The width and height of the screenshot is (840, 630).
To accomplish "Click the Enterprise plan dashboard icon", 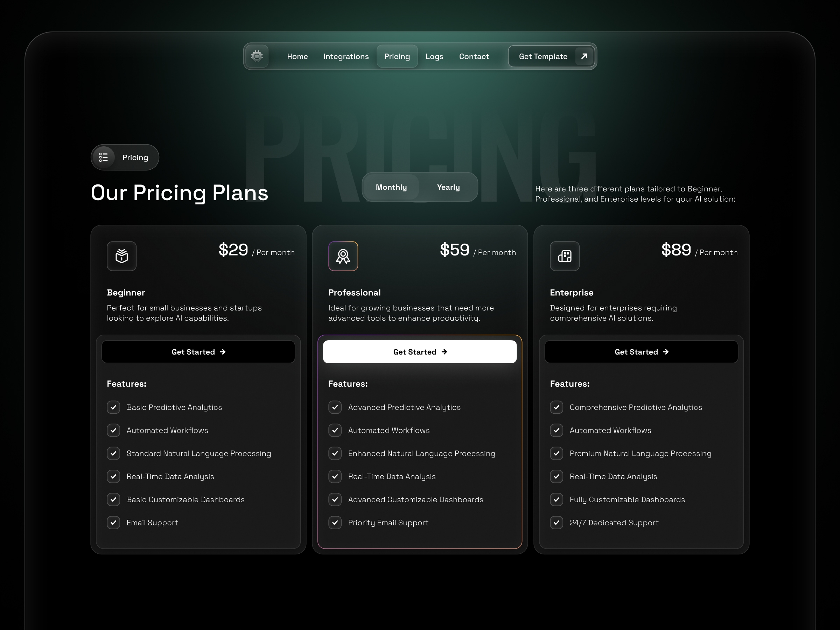I will tap(564, 256).
